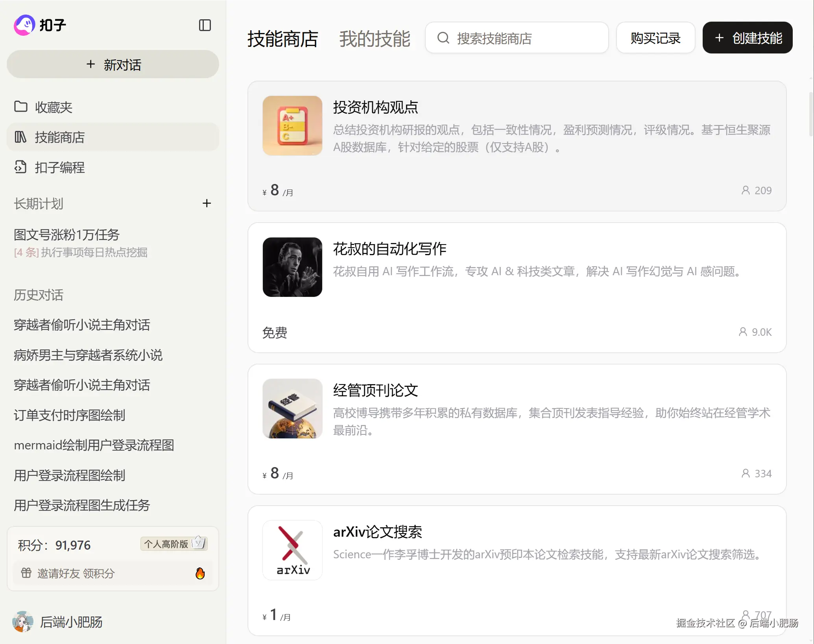
Task: Open 扣子编程 from the sidebar
Action: [x=59, y=167]
